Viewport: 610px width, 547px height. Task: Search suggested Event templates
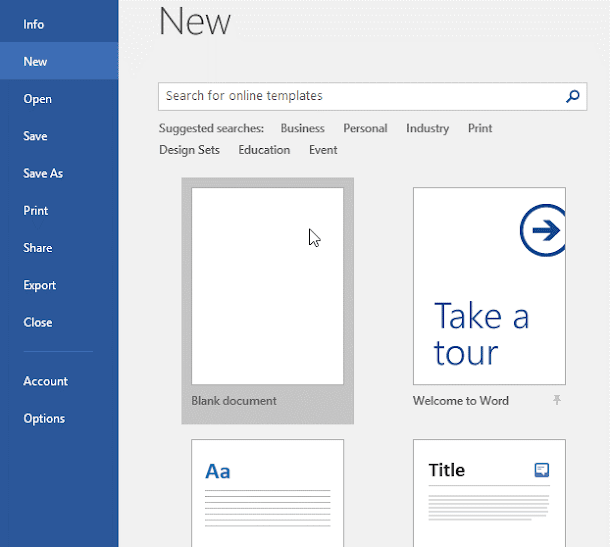coord(323,150)
